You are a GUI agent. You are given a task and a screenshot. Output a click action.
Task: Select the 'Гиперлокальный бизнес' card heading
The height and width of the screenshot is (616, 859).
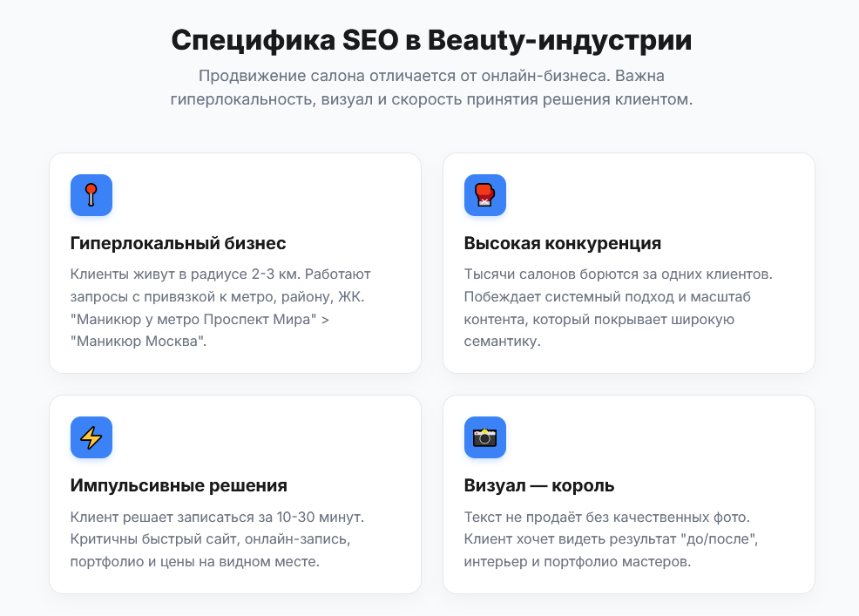(x=178, y=243)
